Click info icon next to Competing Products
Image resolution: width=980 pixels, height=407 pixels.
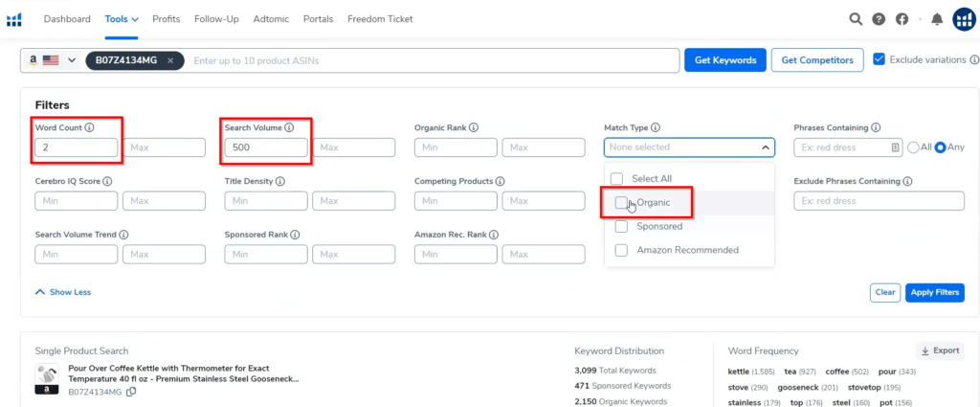coord(500,181)
